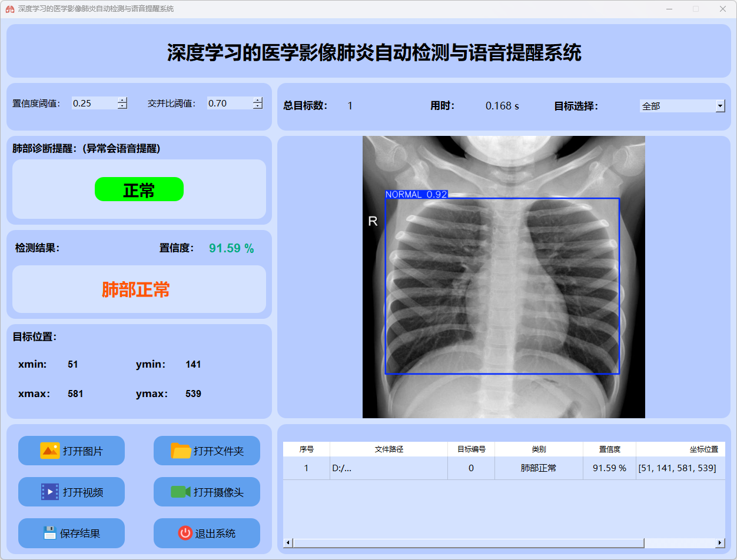Click the 总目标数 value 1
Viewport: 737px width, 560px height.
[350, 106]
